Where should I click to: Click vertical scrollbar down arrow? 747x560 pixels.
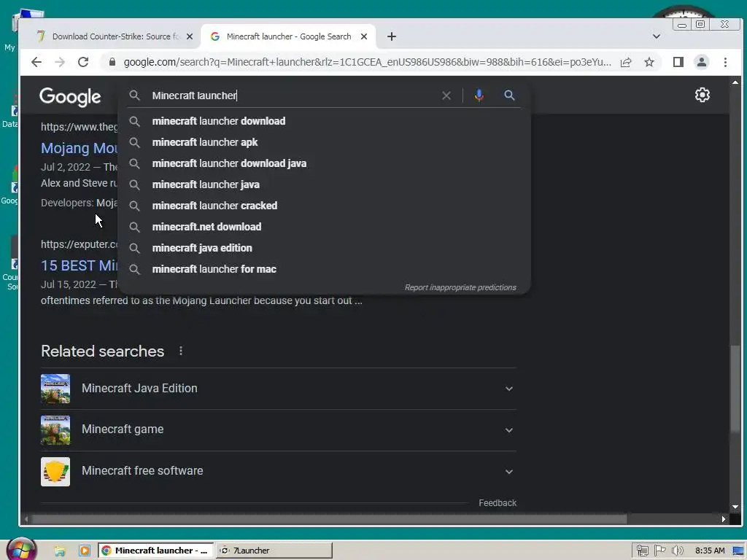click(735, 507)
